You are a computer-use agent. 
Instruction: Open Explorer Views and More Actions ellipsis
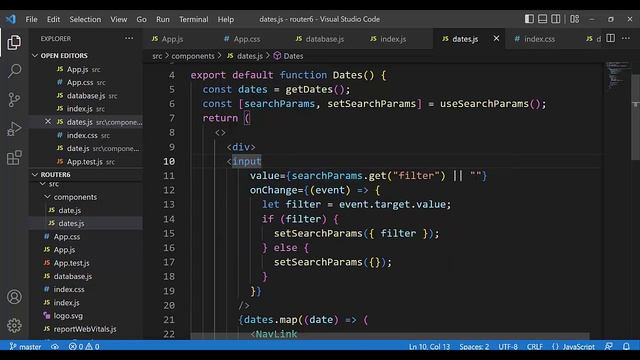tap(129, 38)
